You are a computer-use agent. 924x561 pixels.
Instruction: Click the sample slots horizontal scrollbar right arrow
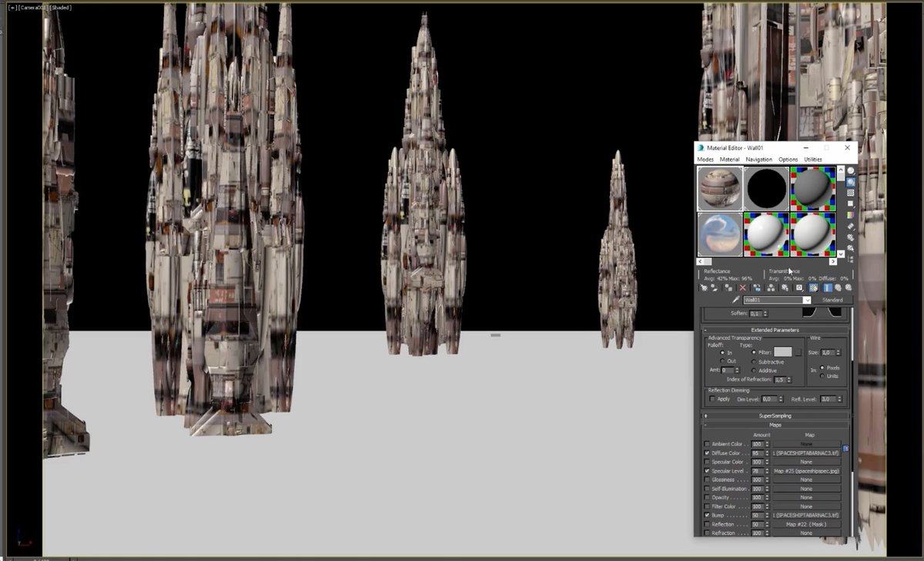833,261
